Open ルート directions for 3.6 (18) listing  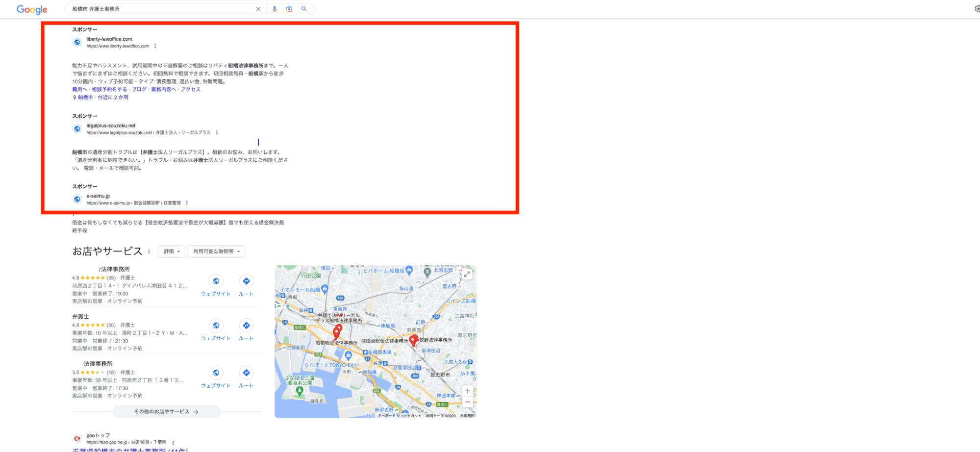click(x=246, y=373)
